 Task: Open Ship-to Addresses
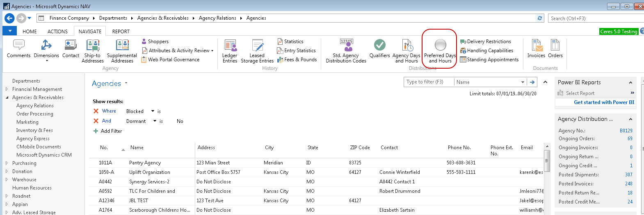click(x=93, y=45)
